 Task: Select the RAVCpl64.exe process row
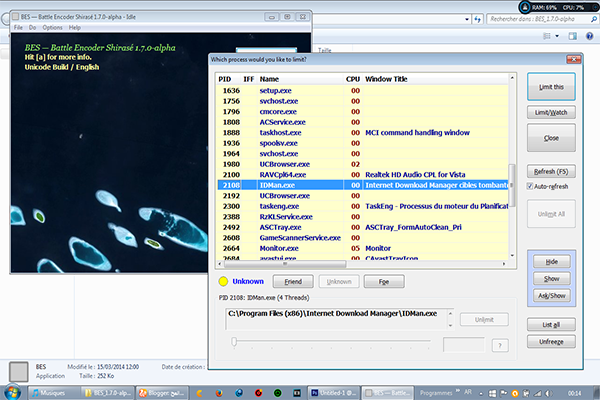pos(363,175)
